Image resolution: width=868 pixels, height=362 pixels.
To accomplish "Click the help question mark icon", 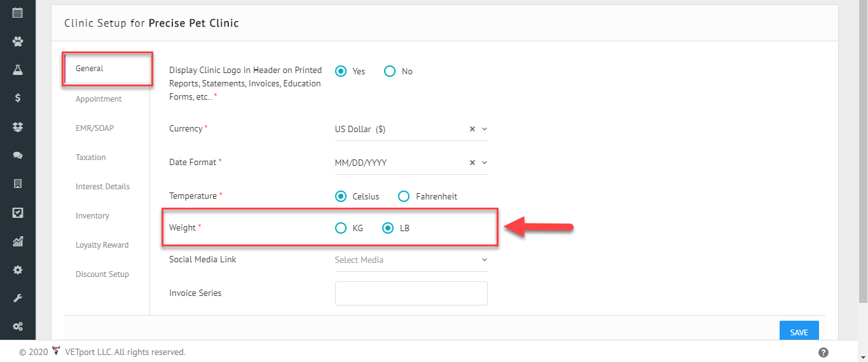I will pos(823,352).
